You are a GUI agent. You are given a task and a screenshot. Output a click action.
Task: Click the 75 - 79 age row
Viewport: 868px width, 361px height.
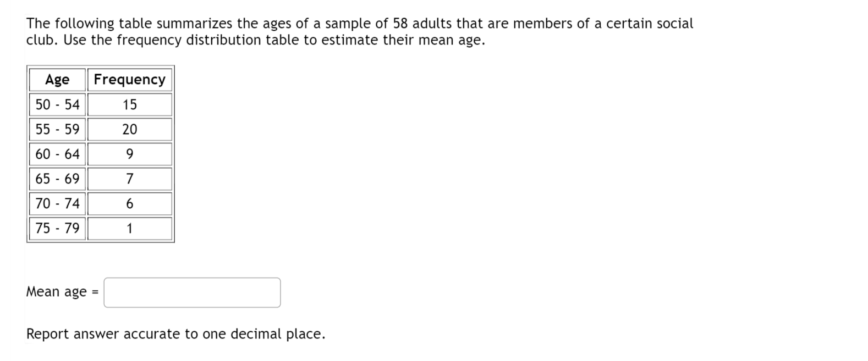(57, 228)
